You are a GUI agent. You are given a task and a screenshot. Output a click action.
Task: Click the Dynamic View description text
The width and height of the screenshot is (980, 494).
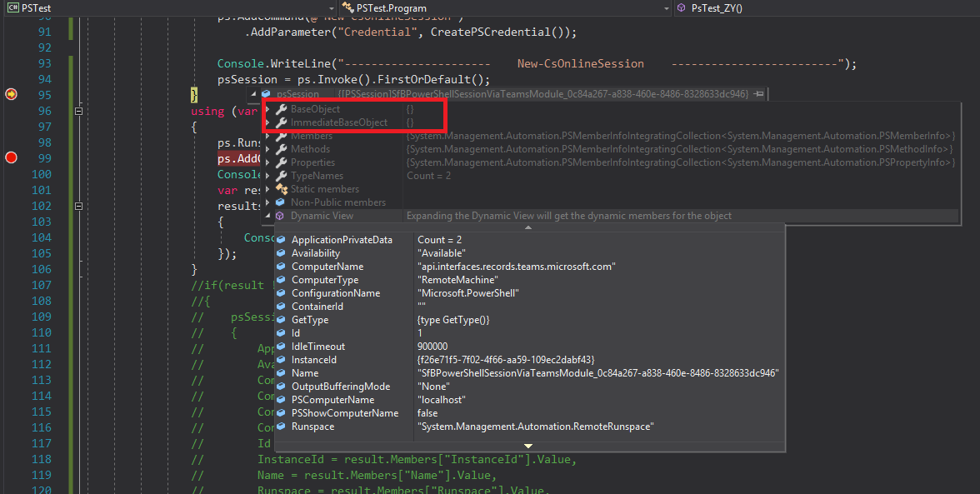pos(568,216)
